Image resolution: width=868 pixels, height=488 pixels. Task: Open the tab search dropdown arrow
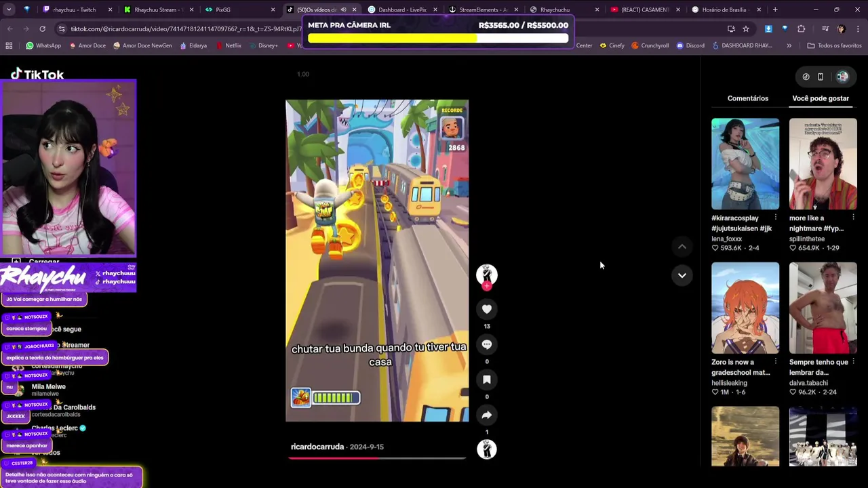coord(9,9)
